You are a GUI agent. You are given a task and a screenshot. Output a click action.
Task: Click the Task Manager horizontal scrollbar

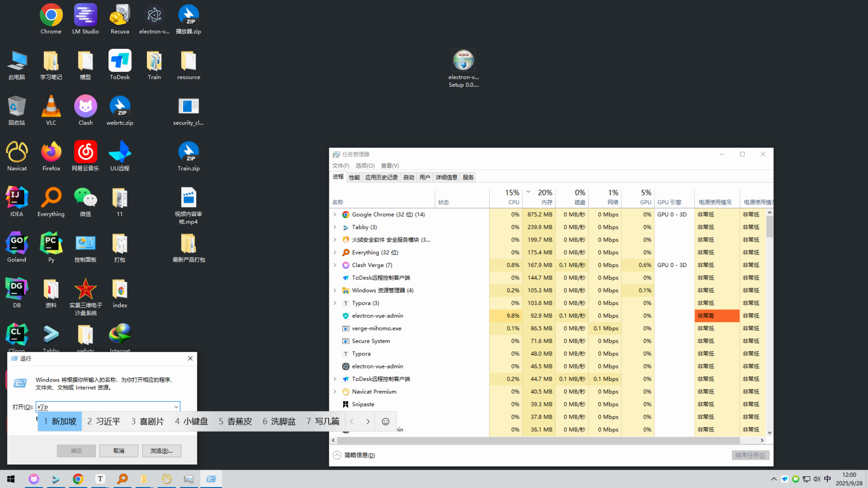(535, 440)
